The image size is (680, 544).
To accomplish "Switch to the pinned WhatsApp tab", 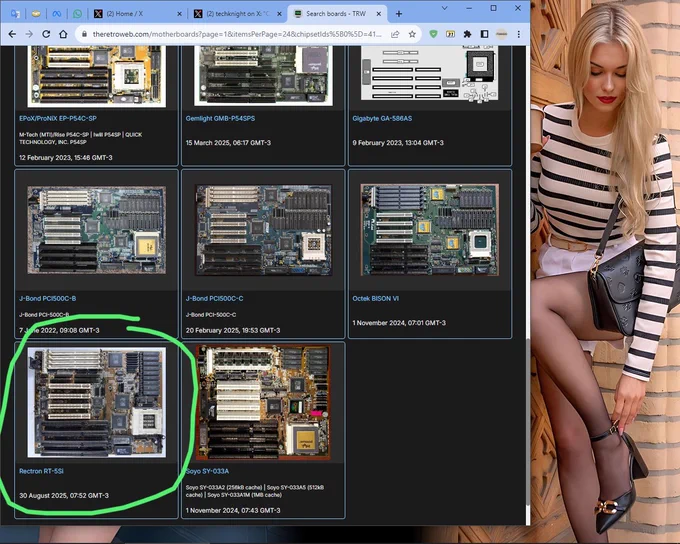I will (x=77, y=14).
